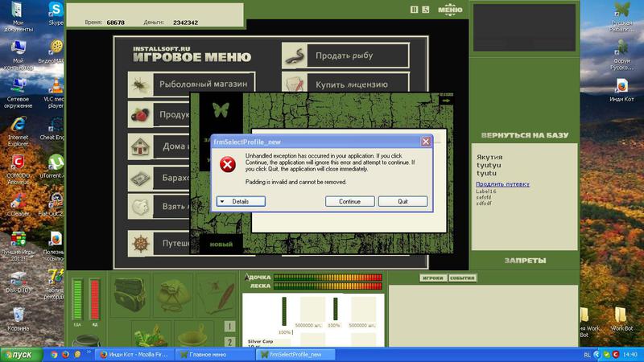
Task: Select slot button 2
Action: pos(229,341)
